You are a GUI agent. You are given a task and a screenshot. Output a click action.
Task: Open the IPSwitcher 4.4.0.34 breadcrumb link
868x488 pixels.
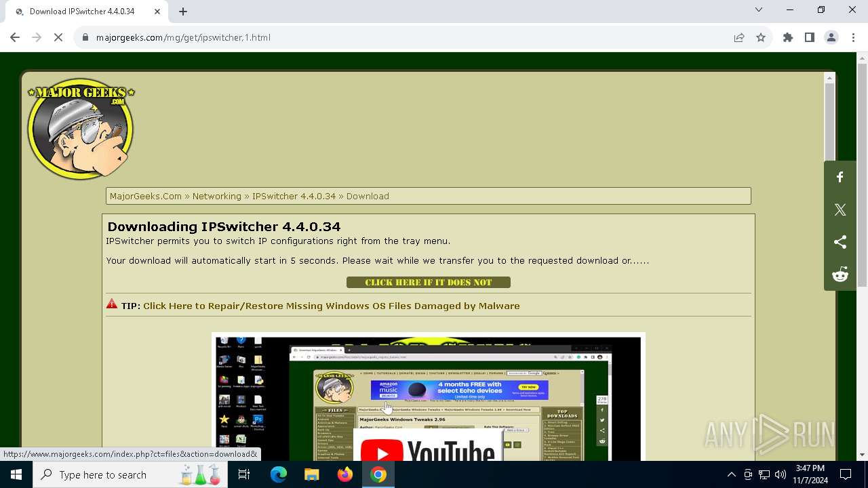294,196
